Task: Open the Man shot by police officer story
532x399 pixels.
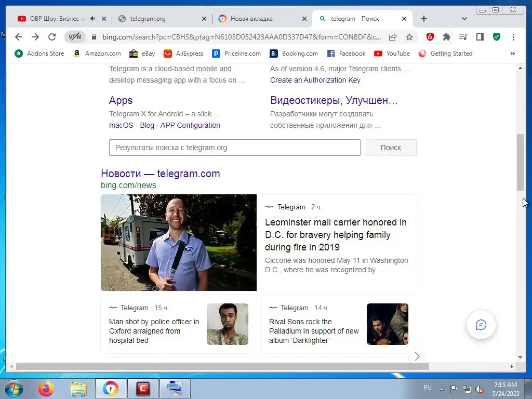Action: point(154,331)
